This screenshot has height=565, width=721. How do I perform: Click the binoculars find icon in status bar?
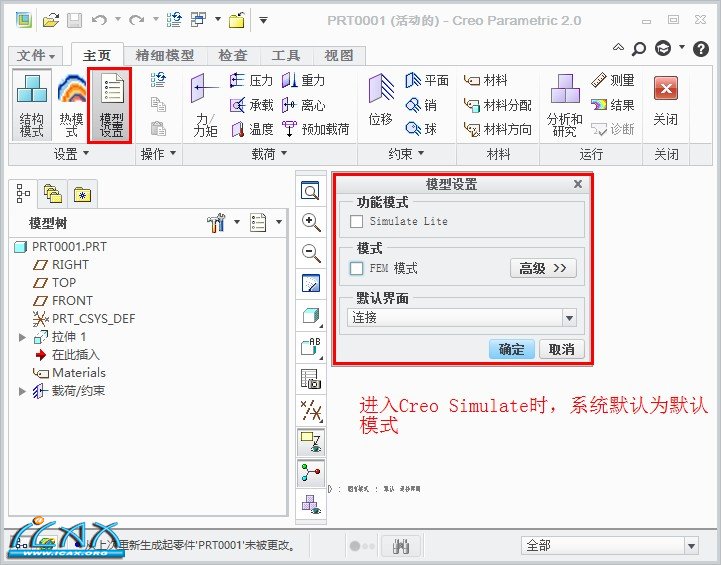pyautogui.click(x=401, y=546)
